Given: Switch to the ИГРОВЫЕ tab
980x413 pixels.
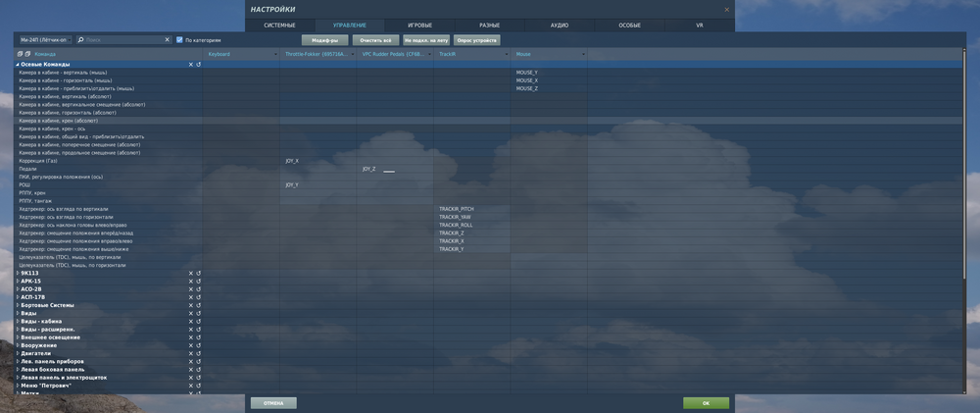Looking at the screenshot, I should 420,26.
